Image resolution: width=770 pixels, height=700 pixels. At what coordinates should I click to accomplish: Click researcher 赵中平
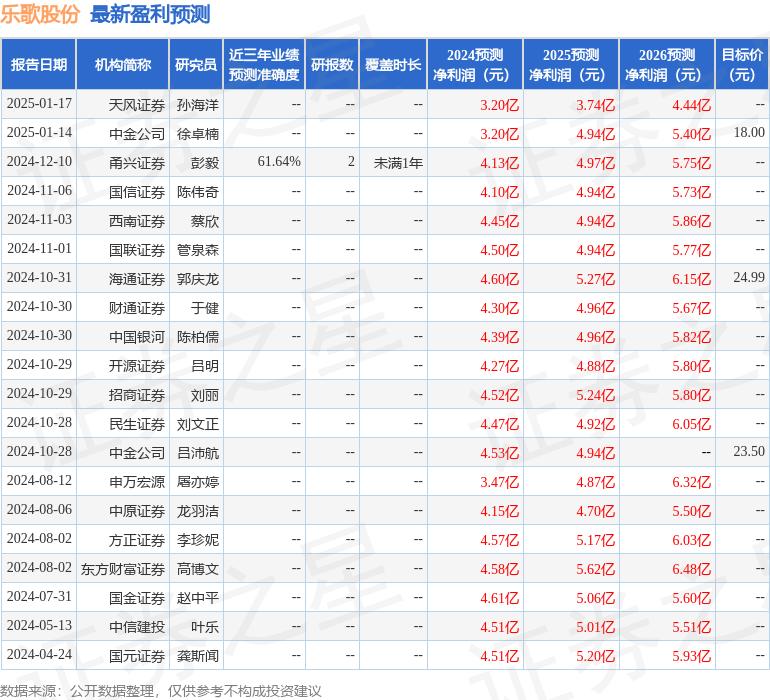pos(197,598)
